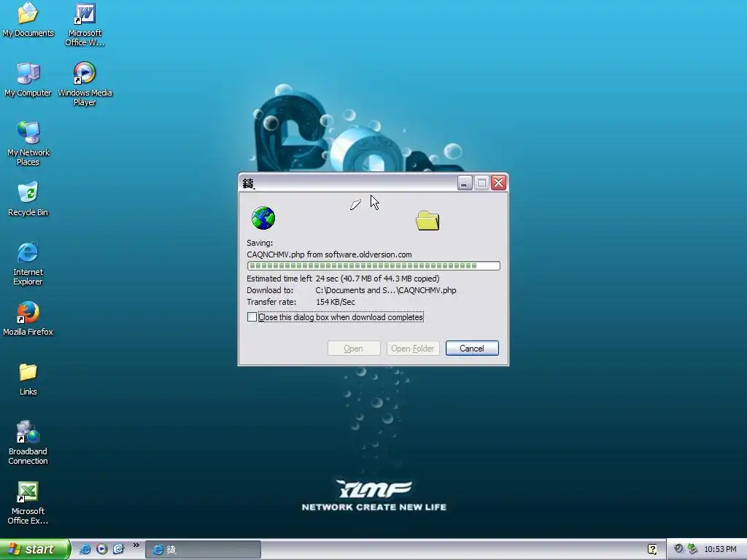The height and width of the screenshot is (560, 747).
Task: Open the My Documents desktop icon
Action: click(28, 20)
